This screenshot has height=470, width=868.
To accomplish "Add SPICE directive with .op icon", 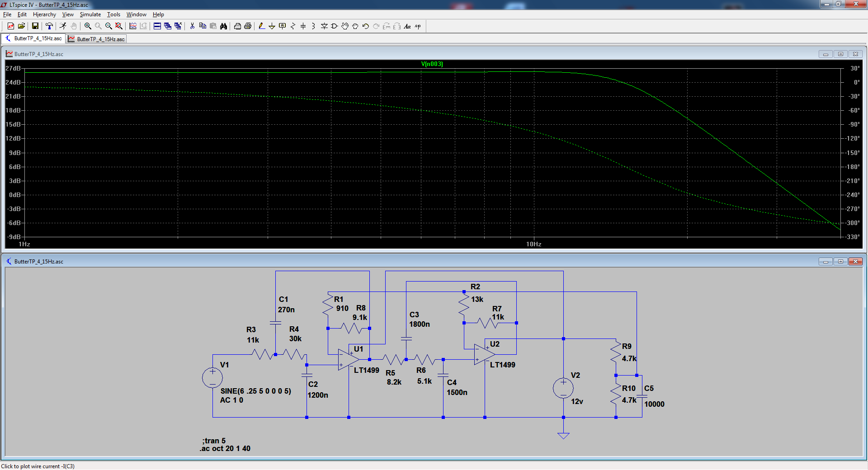I will point(418,26).
